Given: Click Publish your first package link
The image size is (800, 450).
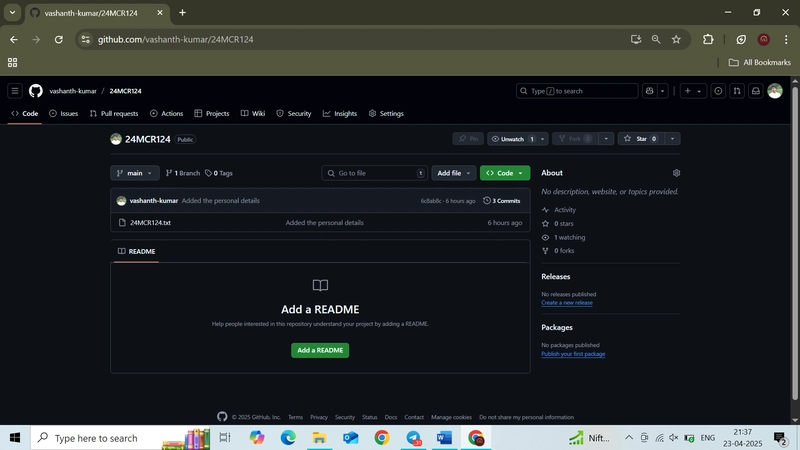Looking at the screenshot, I should tap(573, 354).
